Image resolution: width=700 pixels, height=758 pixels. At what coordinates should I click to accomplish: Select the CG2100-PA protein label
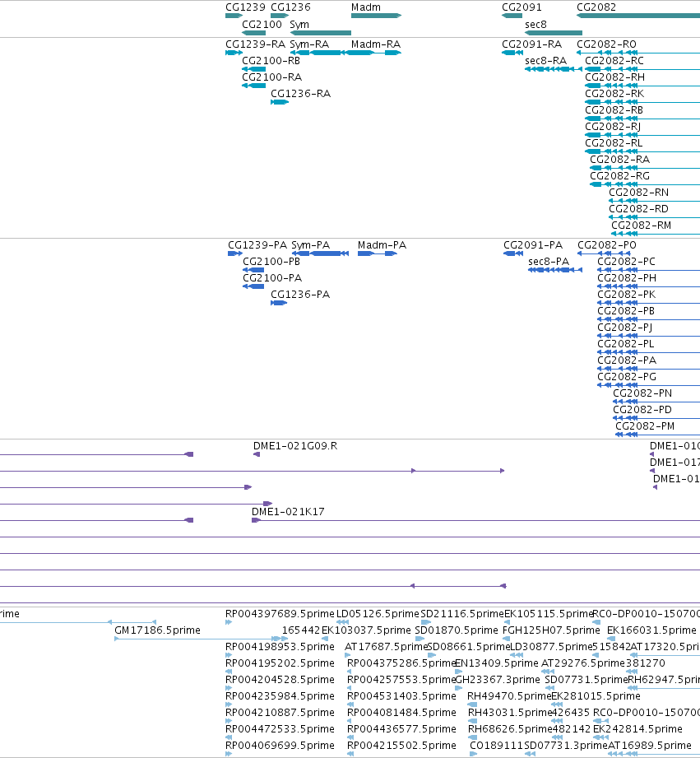[x=272, y=277]
